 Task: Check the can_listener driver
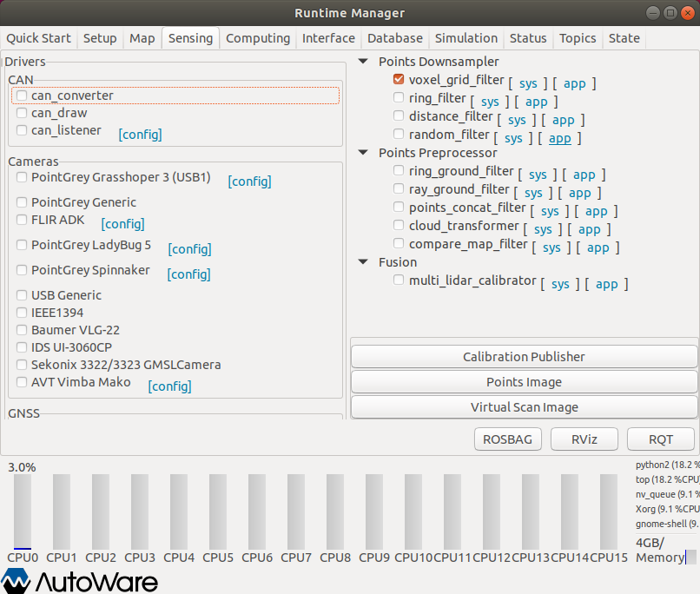(x=22, y=130)
